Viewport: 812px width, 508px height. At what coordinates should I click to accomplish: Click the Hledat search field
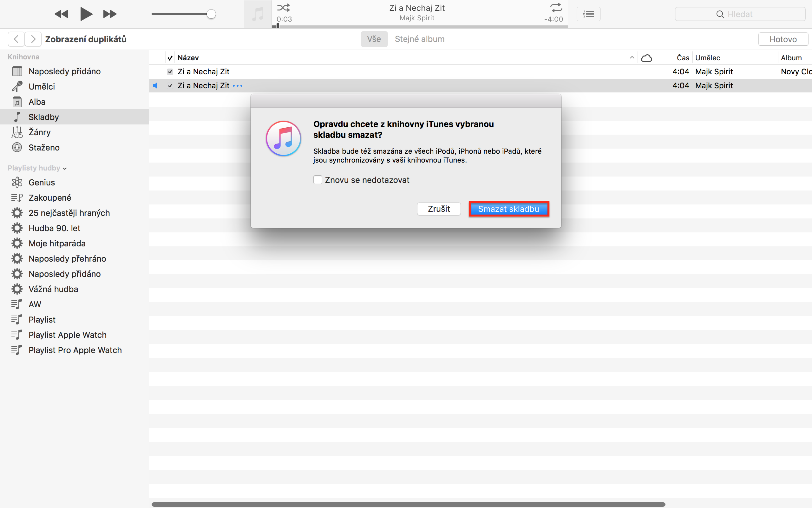click(x=740, y=14)
